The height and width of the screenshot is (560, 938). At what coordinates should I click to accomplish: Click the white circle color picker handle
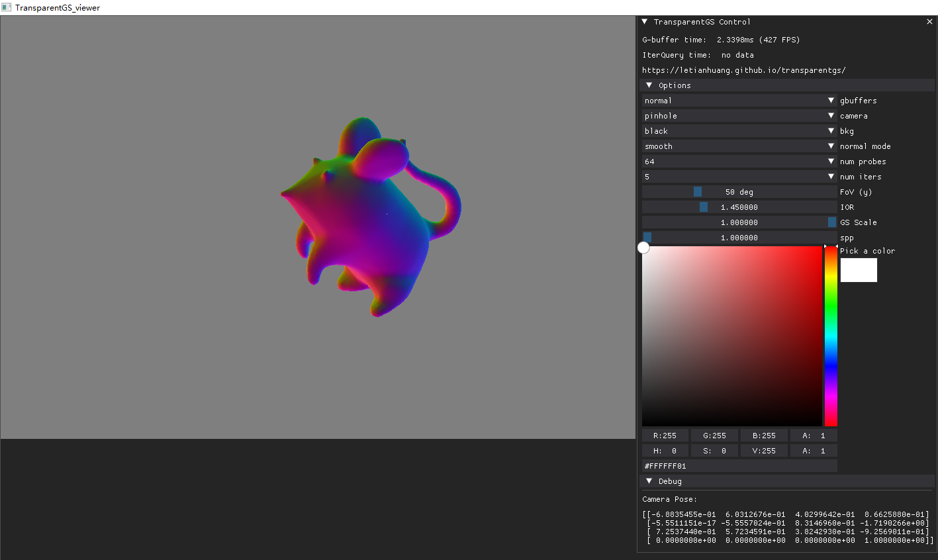643,248
